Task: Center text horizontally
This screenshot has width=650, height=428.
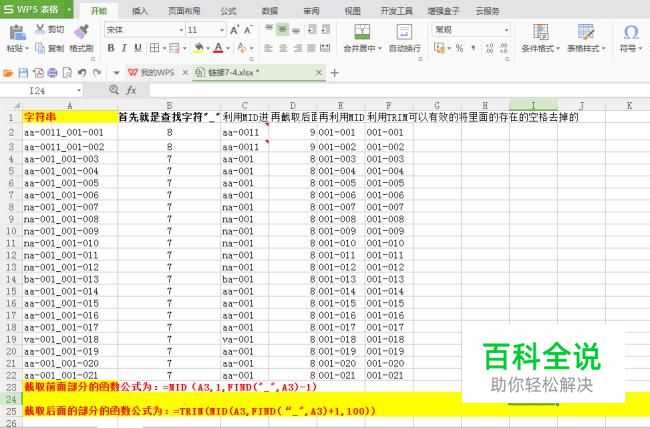Action: pos(283,48)
